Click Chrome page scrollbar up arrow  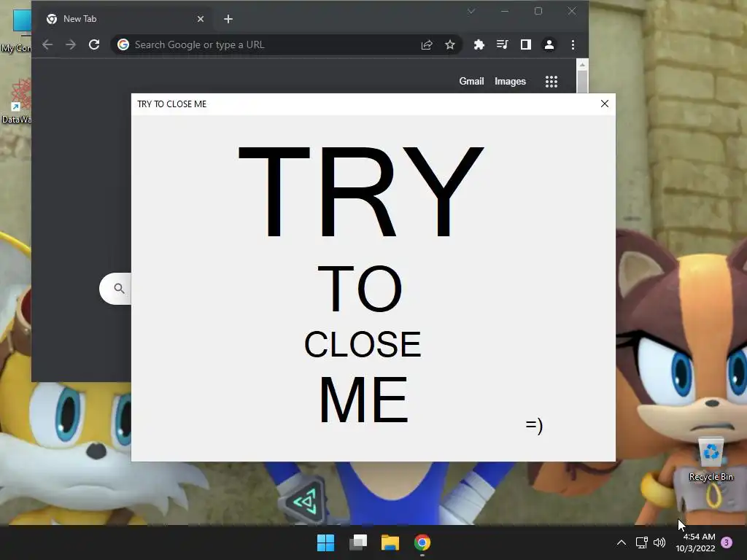click(582, 65)
